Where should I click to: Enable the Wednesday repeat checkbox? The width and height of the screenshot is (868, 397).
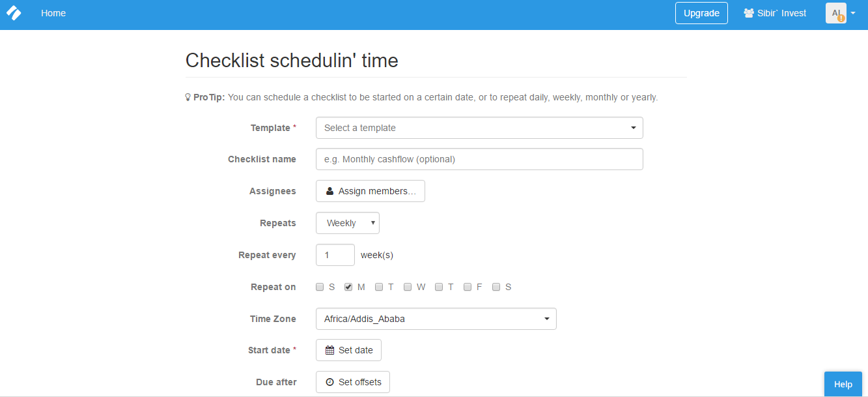(x=408, y=287)
